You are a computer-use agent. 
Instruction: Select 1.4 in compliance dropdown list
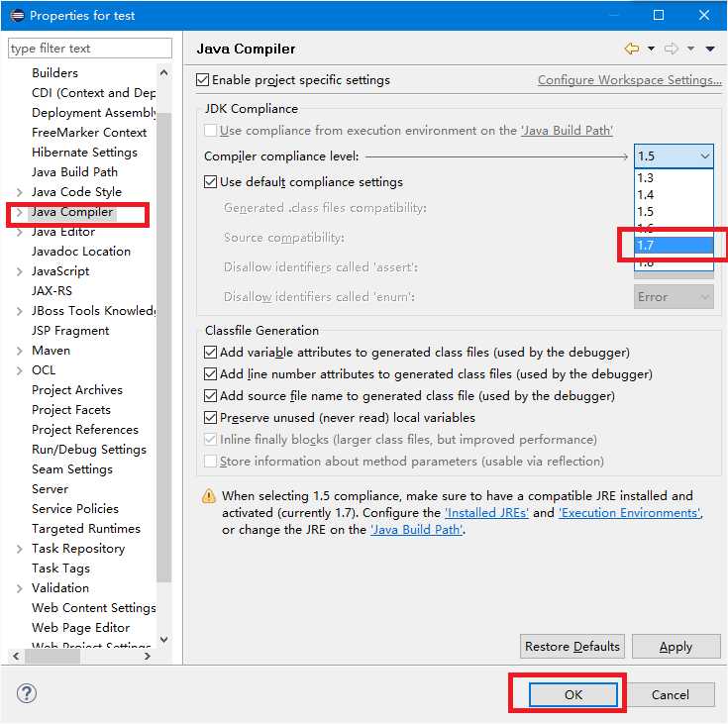click(x=674, y=194)
